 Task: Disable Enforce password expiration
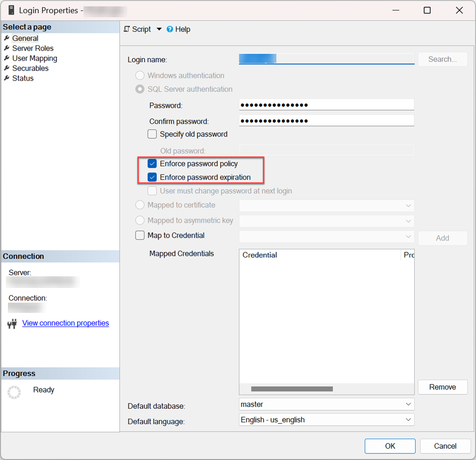(152, 177)
